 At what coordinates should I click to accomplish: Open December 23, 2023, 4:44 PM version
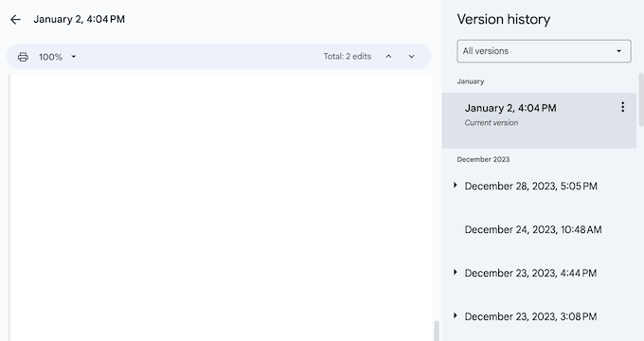530,273
